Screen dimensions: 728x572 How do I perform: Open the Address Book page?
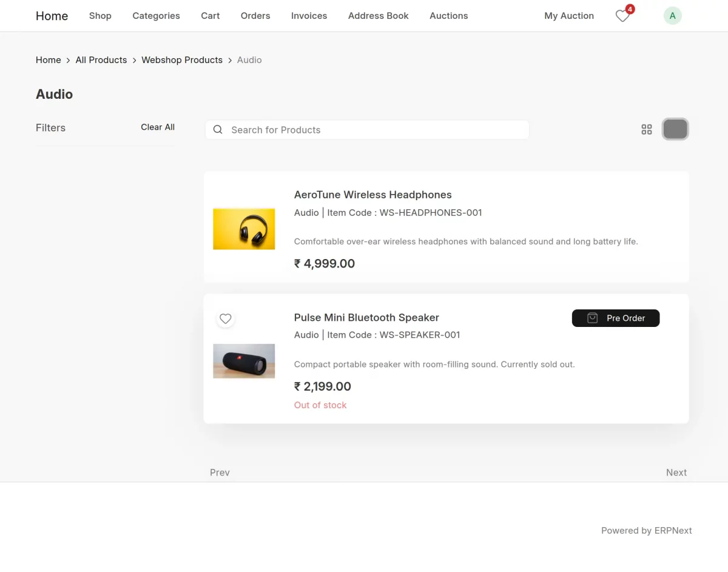point(379,16)
